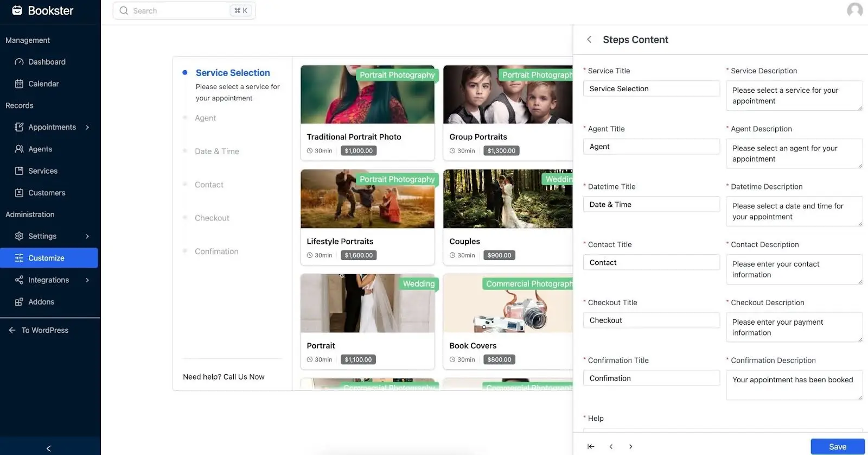868x455 pixels.
Task: Expand the Appointments submenu chevron
Action: pos(87,127)
